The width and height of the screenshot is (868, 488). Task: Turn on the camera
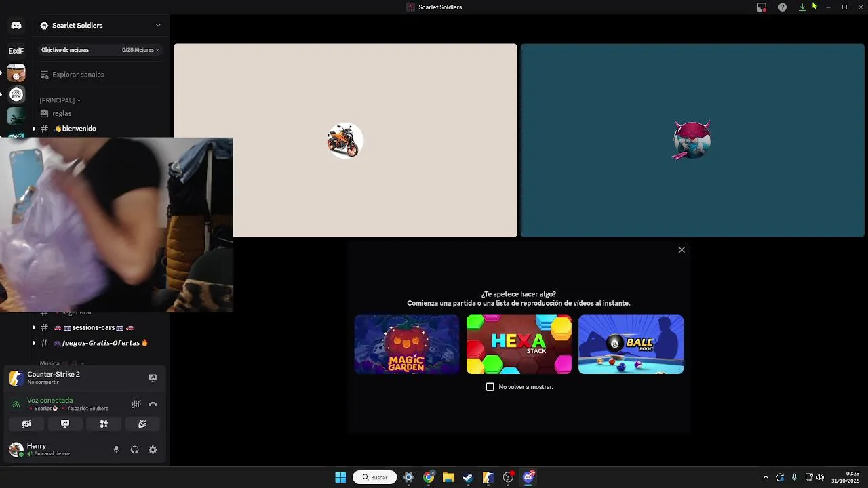pyautogui.click(x=26, y=424)
